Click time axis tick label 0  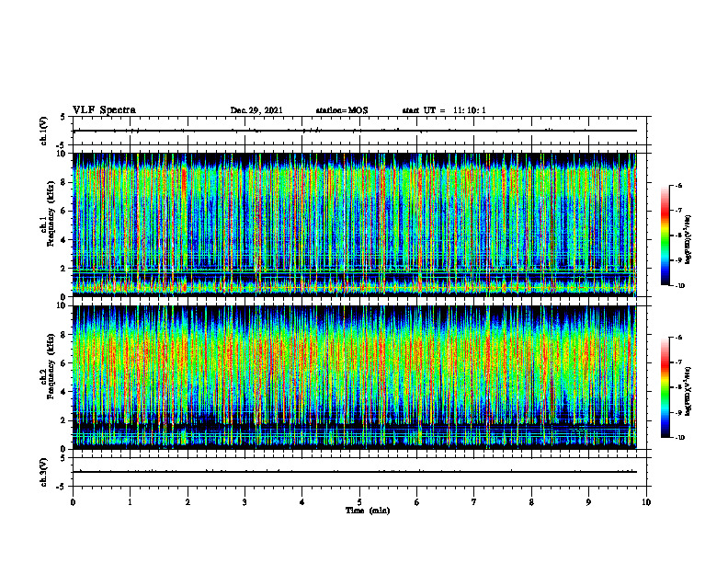73,502
